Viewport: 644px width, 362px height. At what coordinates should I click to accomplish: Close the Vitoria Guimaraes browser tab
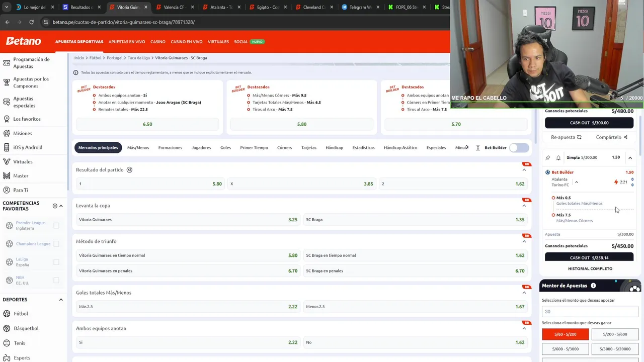point(146,8)
